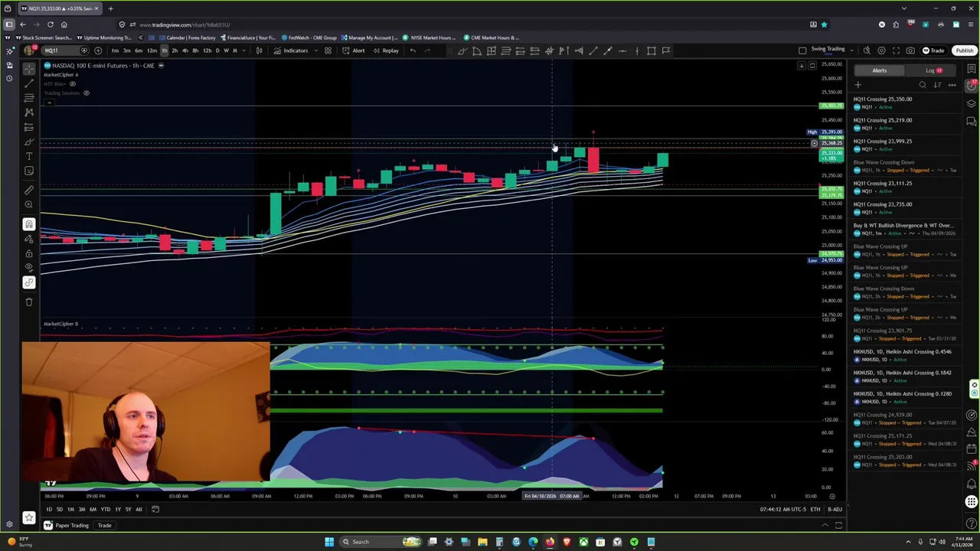The height and width of the screenshot is (551, 980).
Task: Start bar Replay mode
Action: pos(386,51)
